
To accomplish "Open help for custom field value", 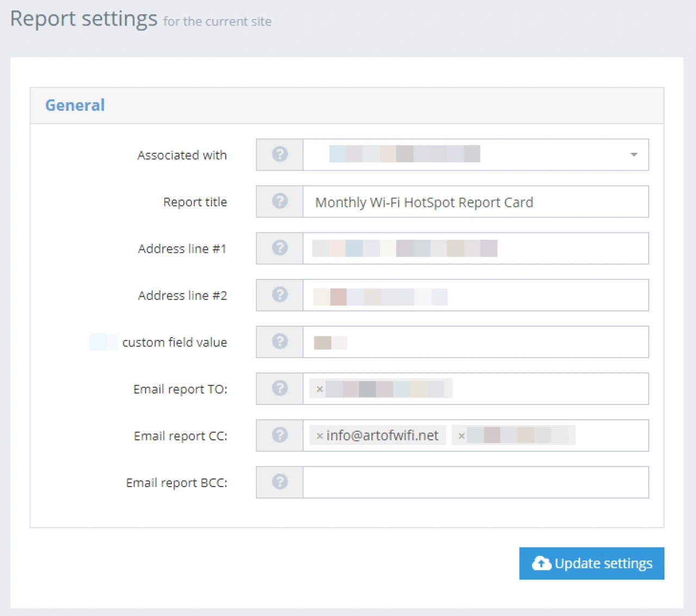I will [x=279, y=341].
